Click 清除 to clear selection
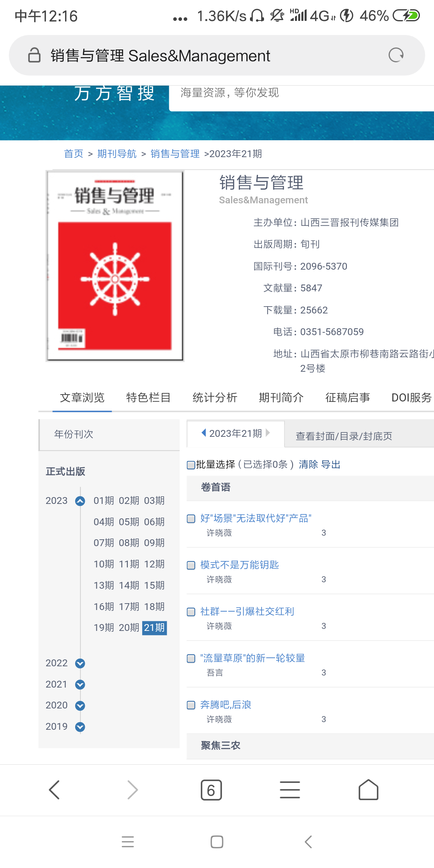This screenshot has width=434, height=868. pyautogui.click(x=308, y=465)
